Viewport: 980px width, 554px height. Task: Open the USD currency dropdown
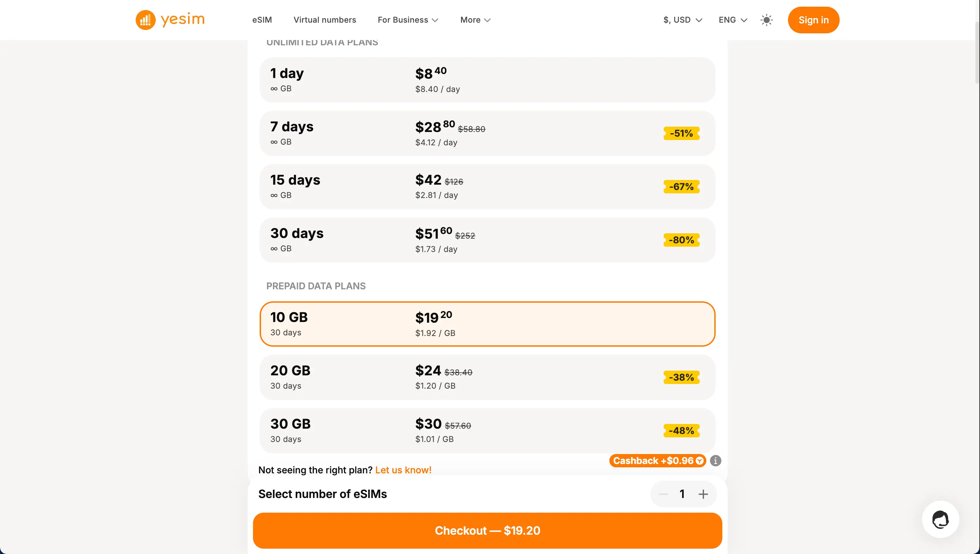coord(682,20)
